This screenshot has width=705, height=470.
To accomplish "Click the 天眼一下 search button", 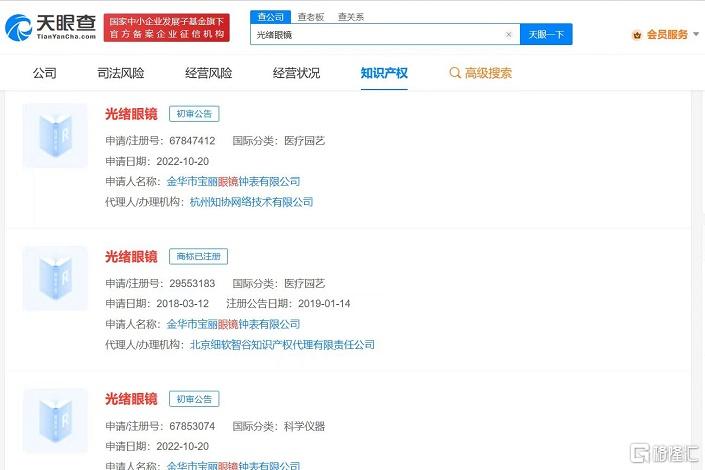I will pos(546,34).
